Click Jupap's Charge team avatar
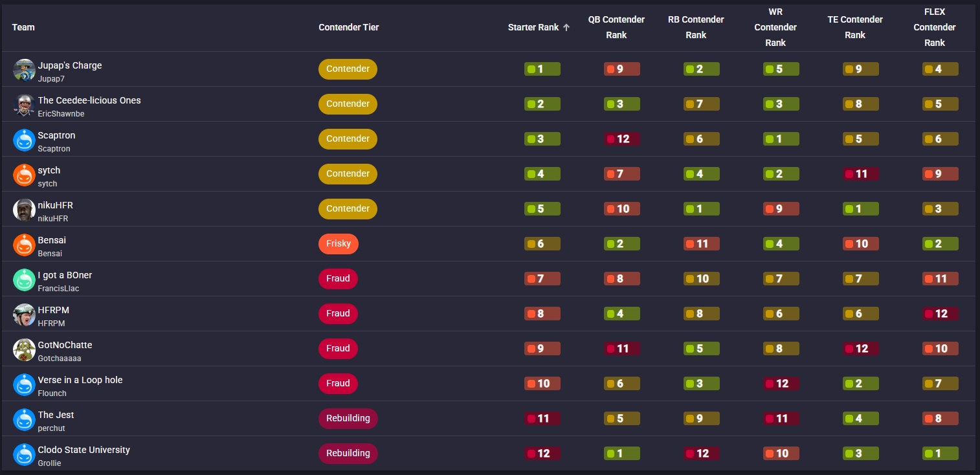Viewport: 980px width, 475px height. click(x=25, y=70)
